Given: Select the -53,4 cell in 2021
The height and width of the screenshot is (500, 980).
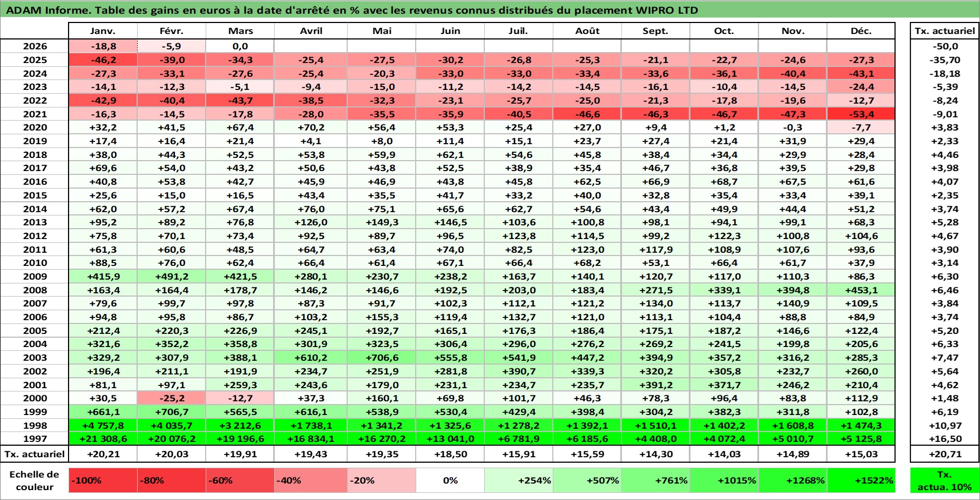Looking at the screenshot, I should point(861,114).
